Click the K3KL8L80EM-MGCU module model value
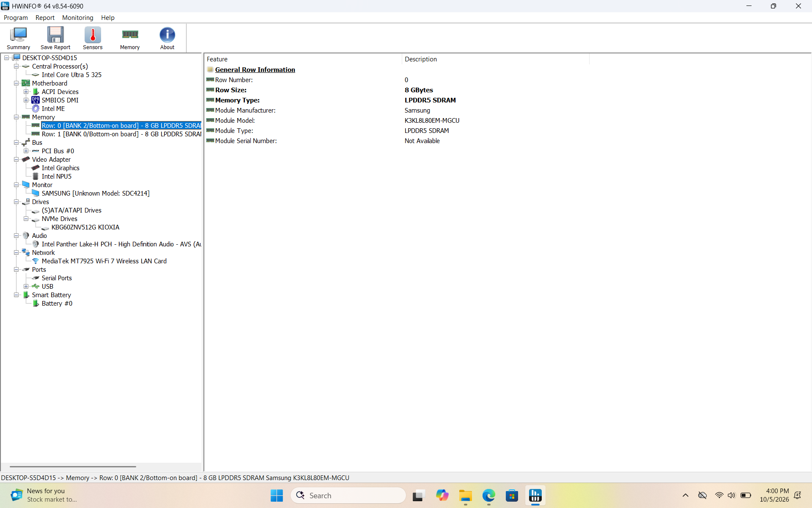This screenshot has height=508, width=812. (x=432, y=121)
